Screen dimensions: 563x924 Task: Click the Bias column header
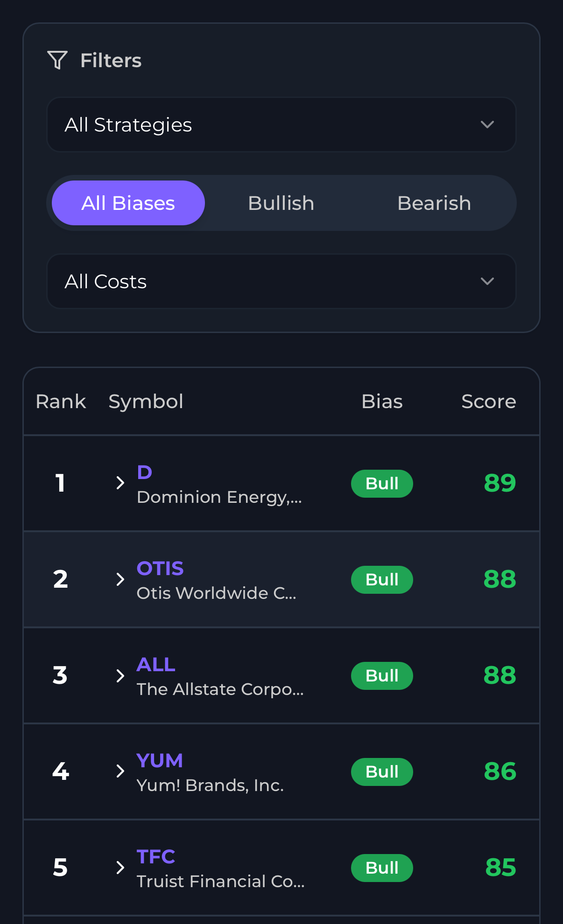tap(382, 402)
